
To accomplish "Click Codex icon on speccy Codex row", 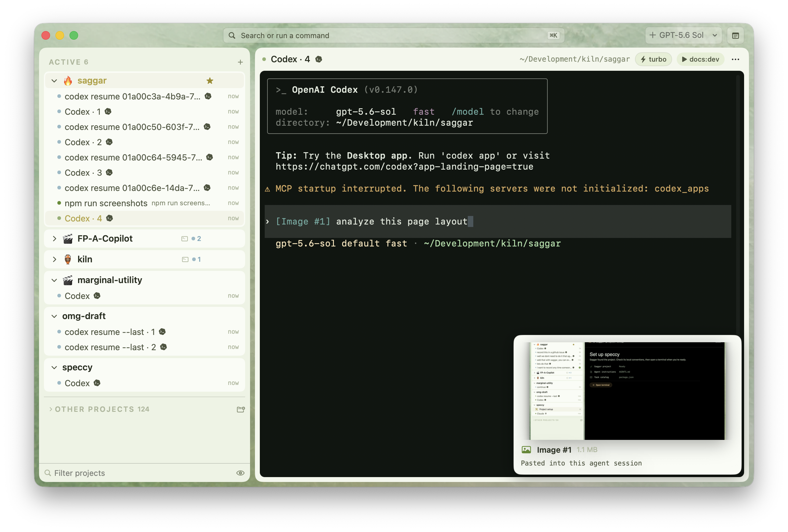I will coord(97,383).
